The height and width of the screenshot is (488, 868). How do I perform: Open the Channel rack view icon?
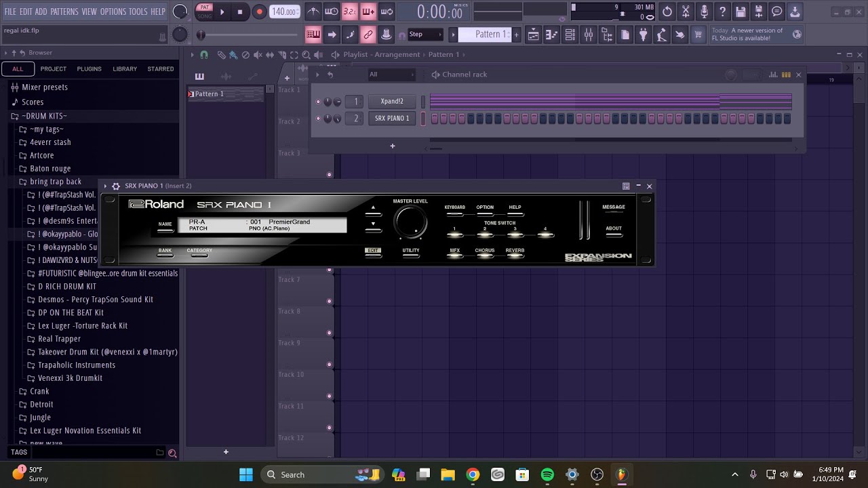(x=570, y=35)
